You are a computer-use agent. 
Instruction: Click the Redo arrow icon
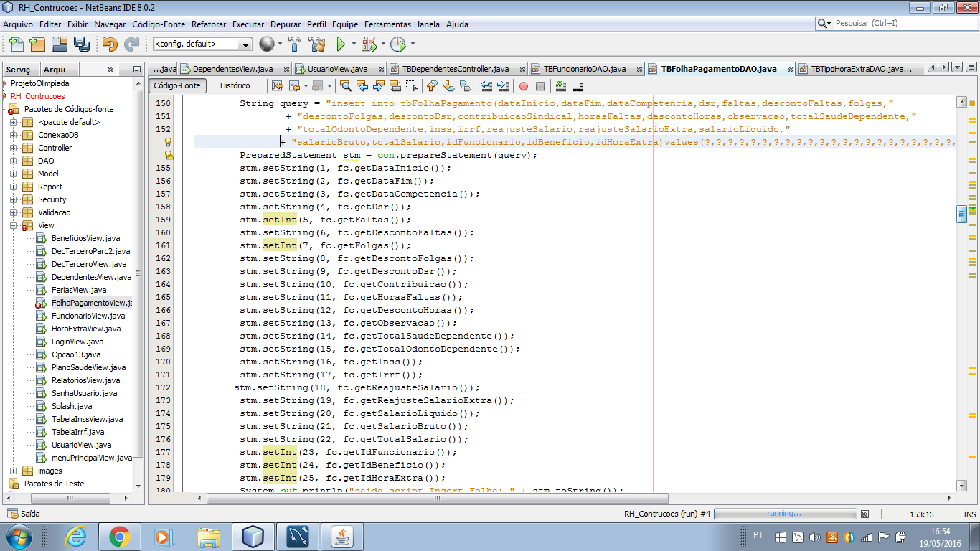point(131,44)
